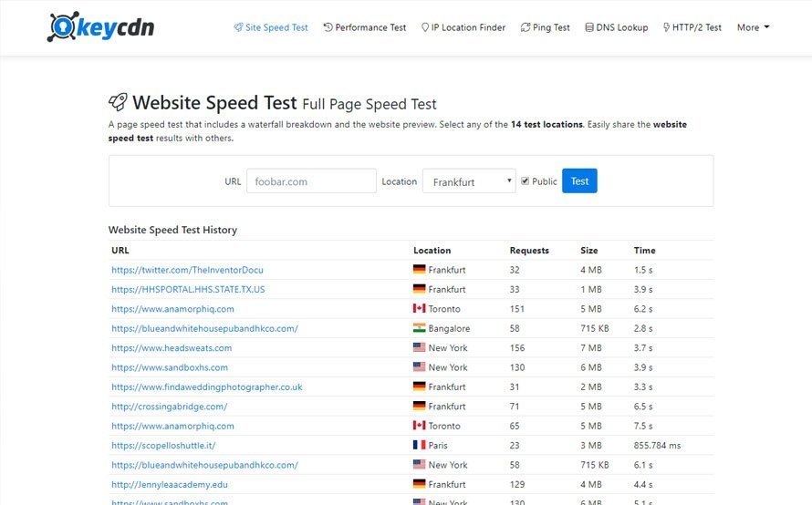Open Performance Test menu item
Viewport: 812px width, 505px height.
click(365, 27)
